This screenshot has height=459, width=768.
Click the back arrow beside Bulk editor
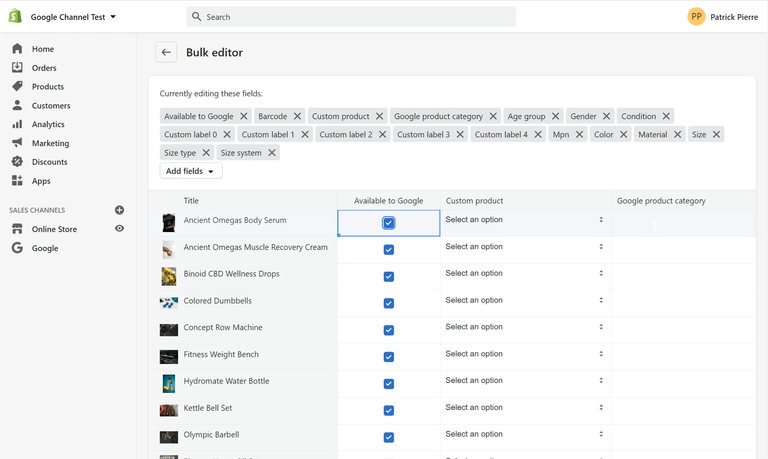tap(166, 53)
